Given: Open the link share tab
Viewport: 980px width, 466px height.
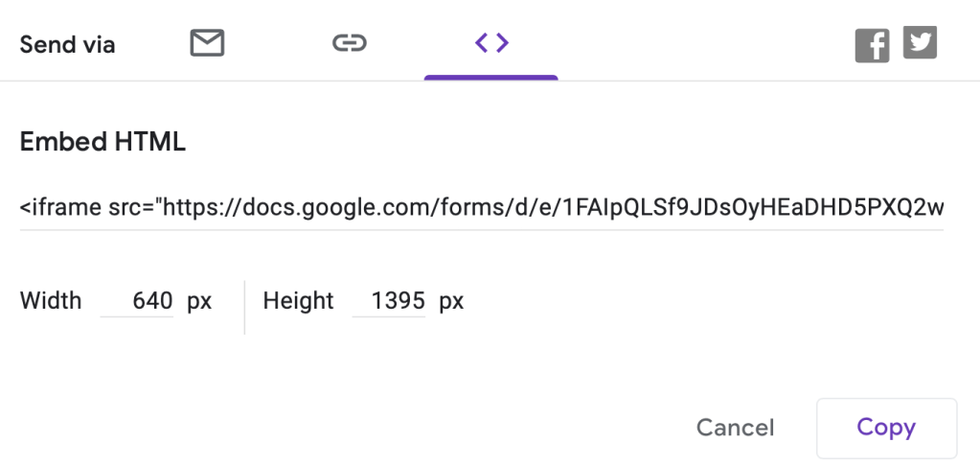Looking at the screenshot, I should 350,44.
